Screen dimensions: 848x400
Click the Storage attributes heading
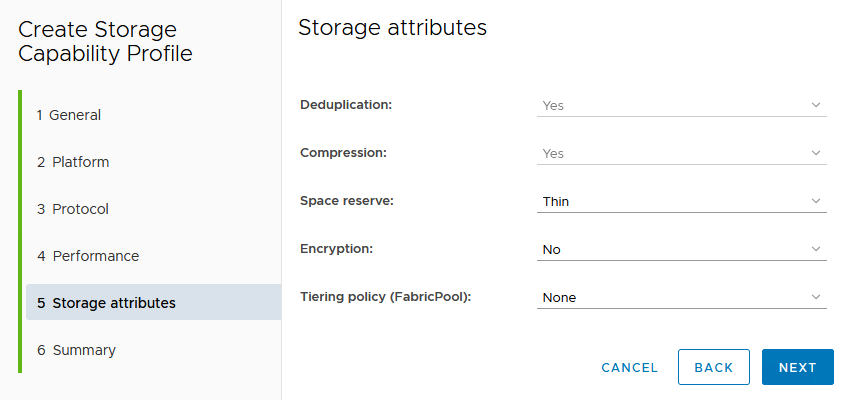pos(392,28)
